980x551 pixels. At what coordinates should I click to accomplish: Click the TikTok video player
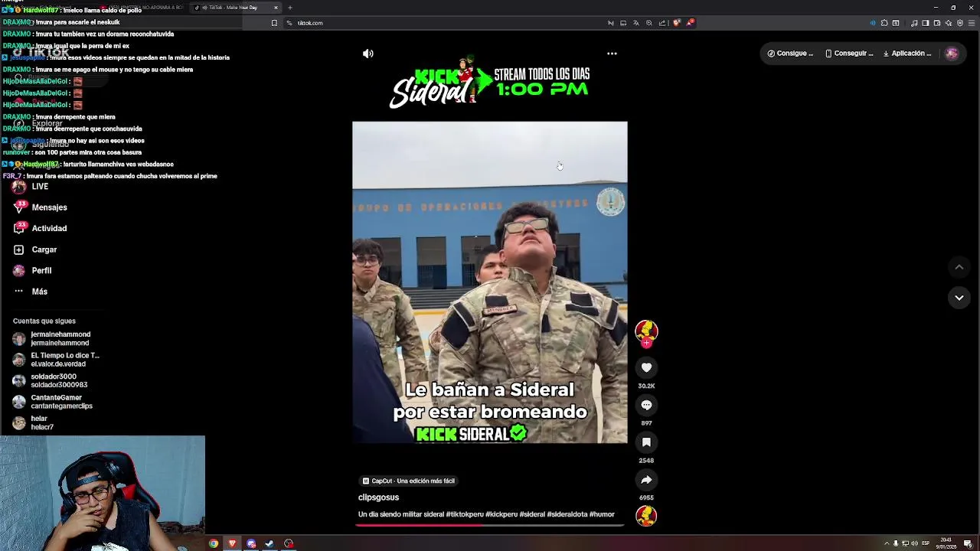[x=490, y=282]
